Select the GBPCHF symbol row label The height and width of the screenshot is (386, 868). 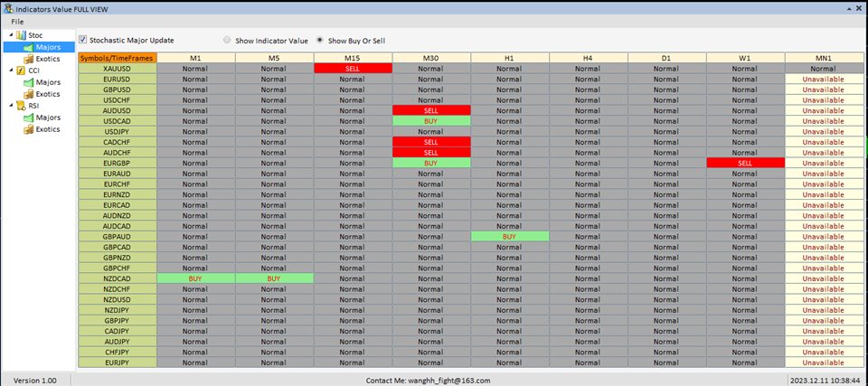[x=118, y=268]
